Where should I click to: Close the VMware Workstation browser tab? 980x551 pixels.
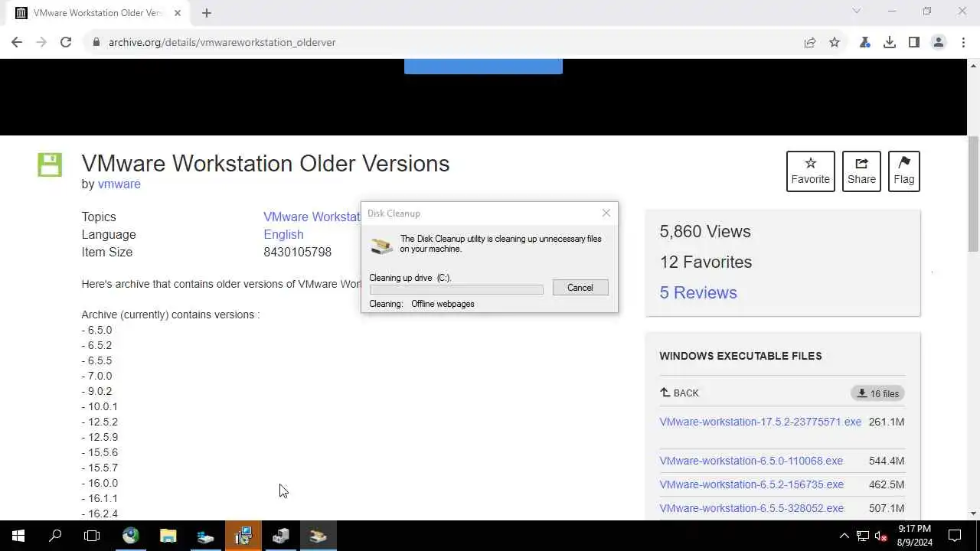(177, 13)
